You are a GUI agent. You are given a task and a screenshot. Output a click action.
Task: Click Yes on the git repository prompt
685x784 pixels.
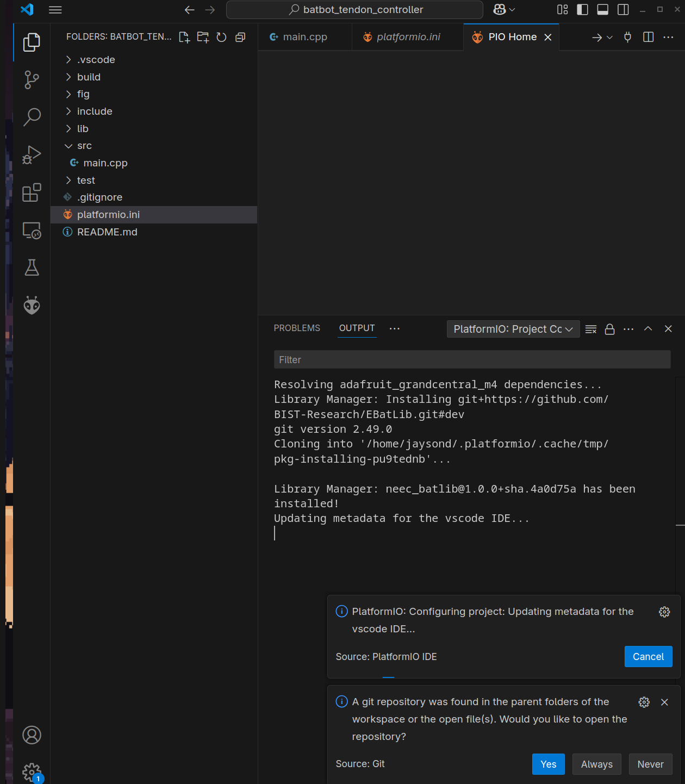tap(548, 764)
